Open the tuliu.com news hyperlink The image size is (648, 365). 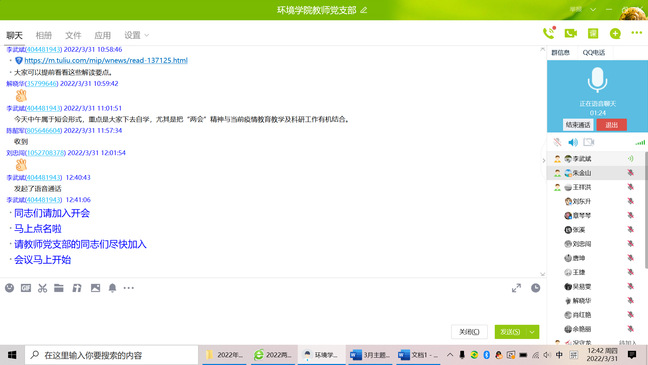tap(106, 60)
